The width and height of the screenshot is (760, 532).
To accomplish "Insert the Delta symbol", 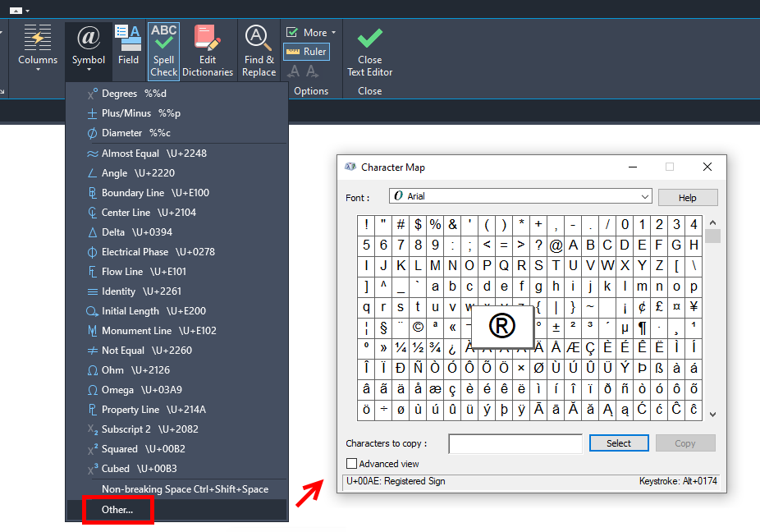I will (177, 232).
